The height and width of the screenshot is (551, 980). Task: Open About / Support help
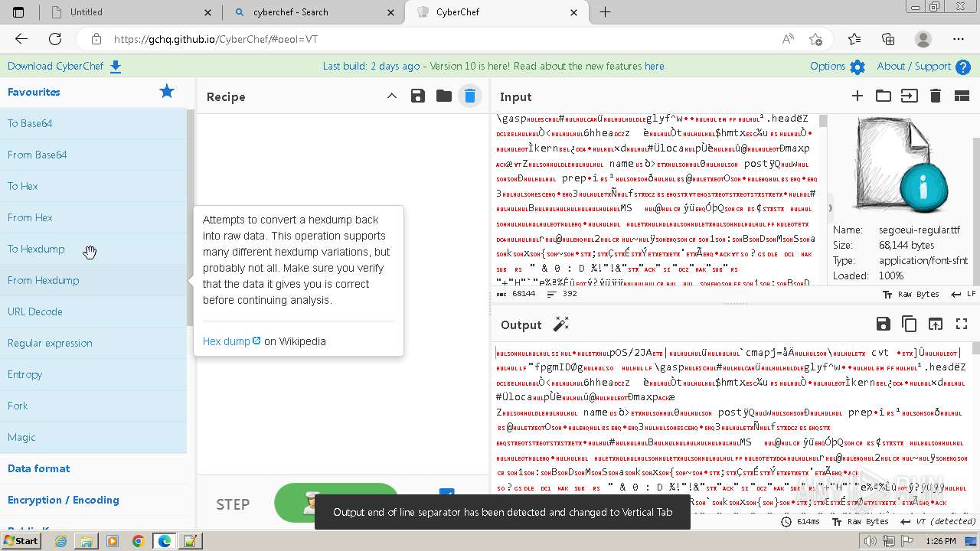[924, 67]
